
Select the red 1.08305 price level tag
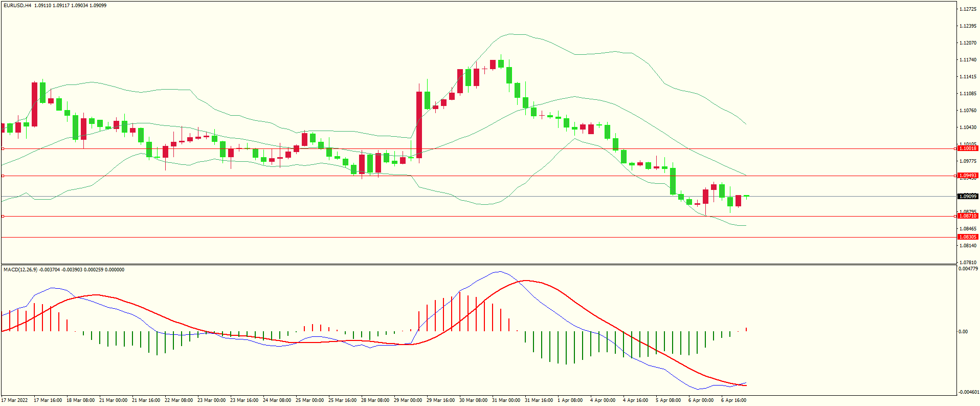[x=967, y=237]
